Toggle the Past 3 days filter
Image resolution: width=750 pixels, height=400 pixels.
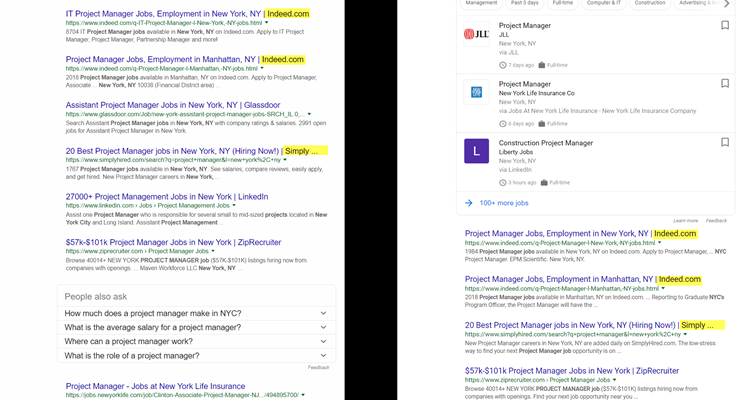click(x=524, y=3)
